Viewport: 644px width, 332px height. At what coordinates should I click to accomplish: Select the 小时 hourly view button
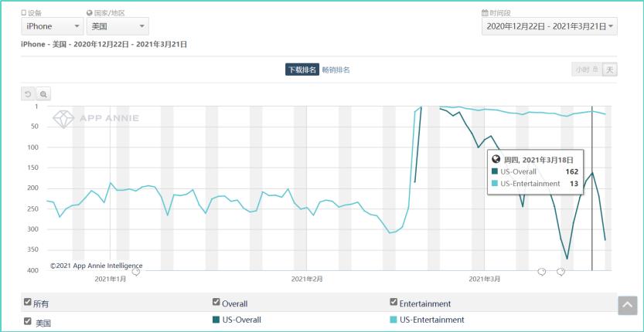[586, 69]
